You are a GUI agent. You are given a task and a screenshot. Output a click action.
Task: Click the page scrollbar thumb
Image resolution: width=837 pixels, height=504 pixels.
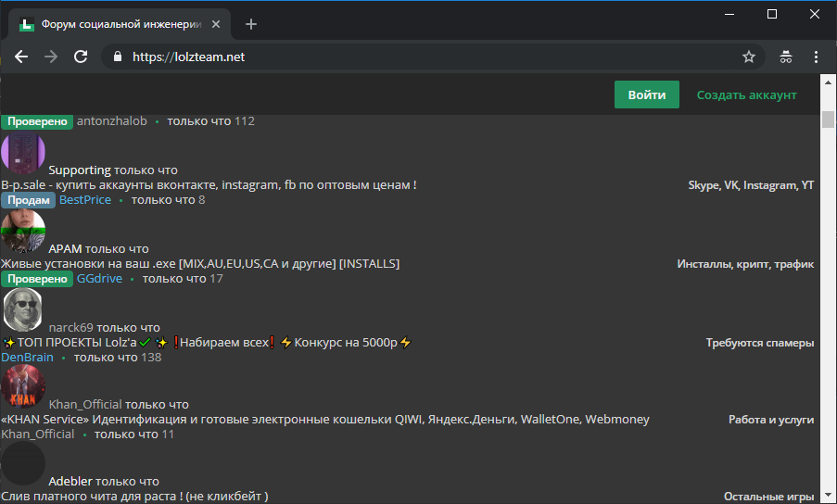828,119
